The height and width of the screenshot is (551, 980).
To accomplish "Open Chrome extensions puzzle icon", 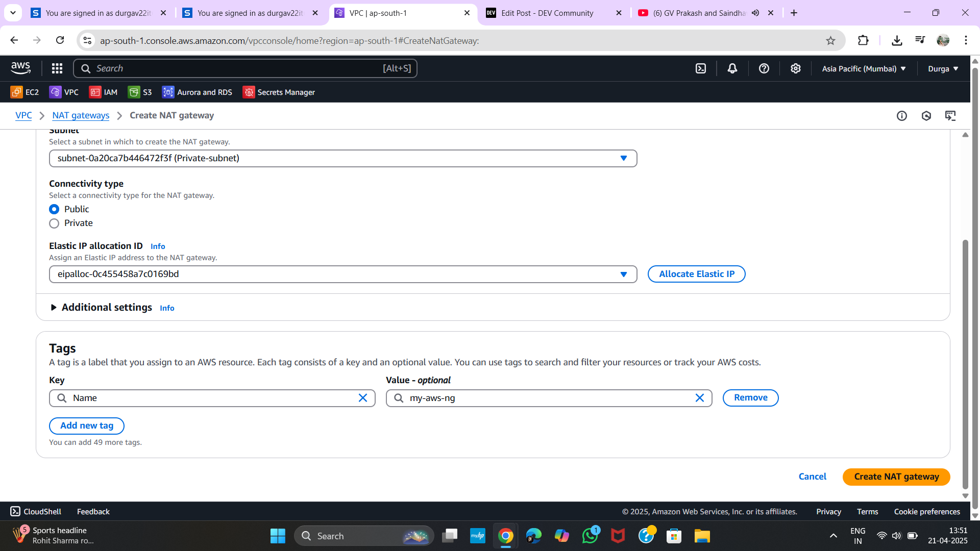I will [863, 40].
